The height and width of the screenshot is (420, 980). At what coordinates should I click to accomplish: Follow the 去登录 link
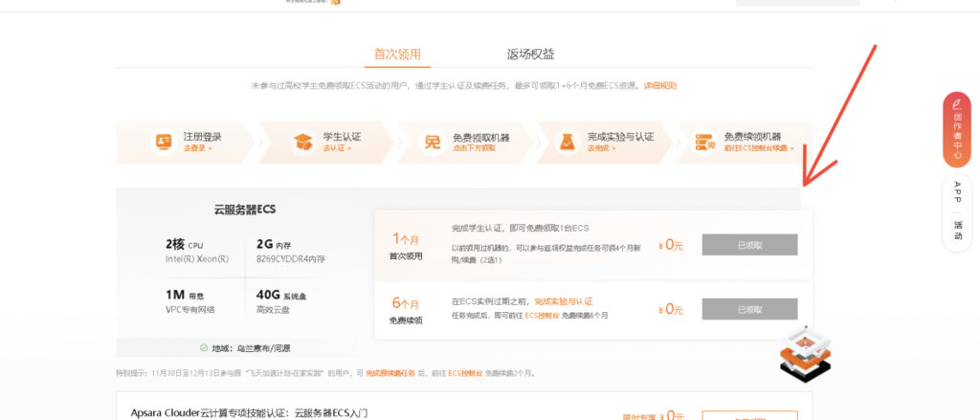pyautogui.click(x=197, y=148)
